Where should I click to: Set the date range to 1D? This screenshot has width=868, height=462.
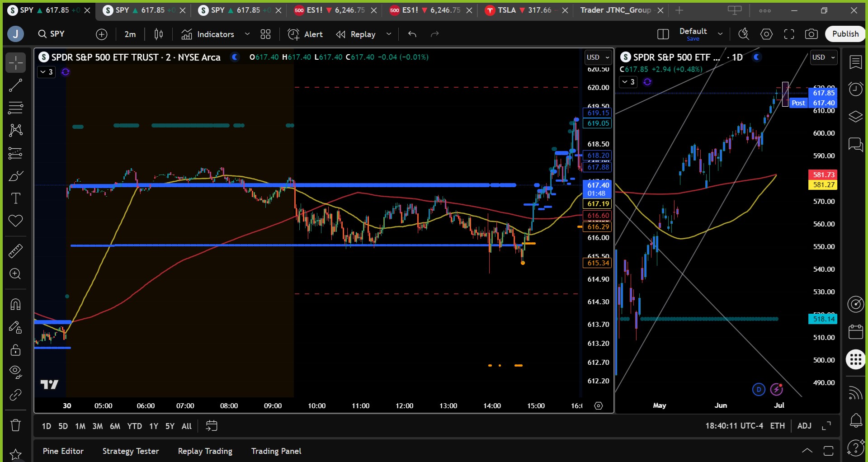point(47,426)
